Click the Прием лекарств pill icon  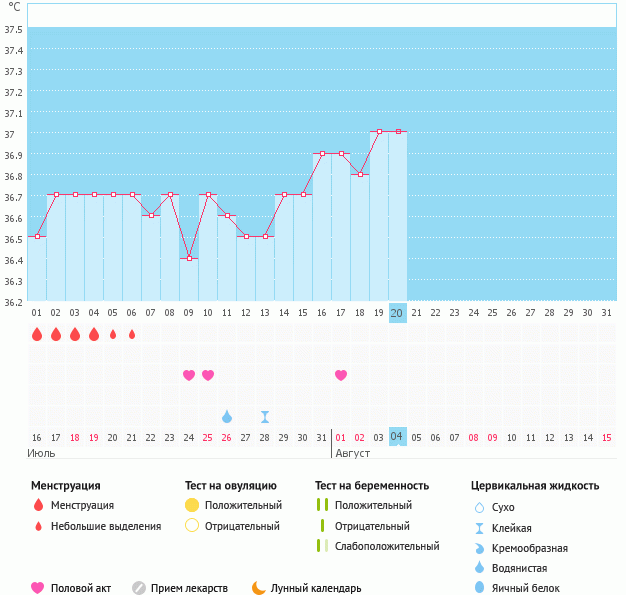point(139,588)
